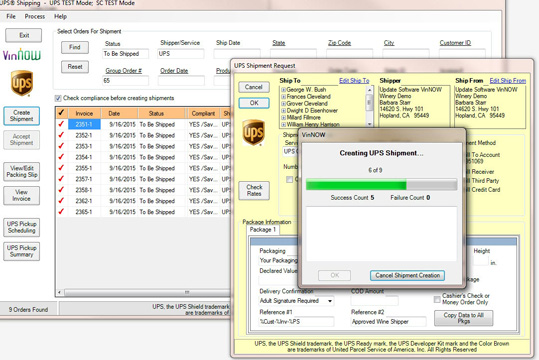
Task: Click the Copy Data to All Pkgs button
Action: point(463,318)
